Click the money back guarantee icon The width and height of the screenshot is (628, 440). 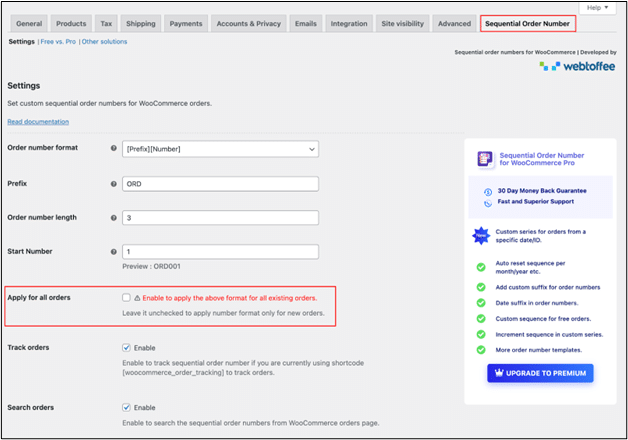[x=488, y=192]
